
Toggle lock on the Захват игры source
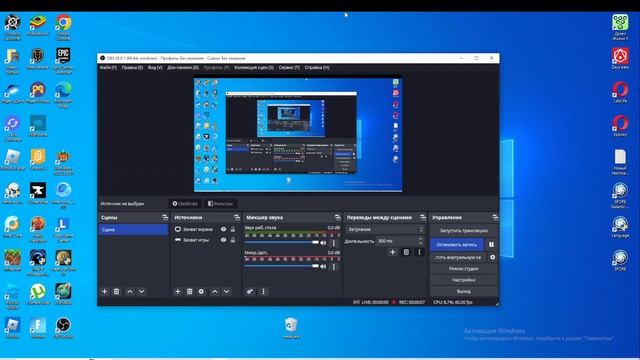click(x=233, y=240)
